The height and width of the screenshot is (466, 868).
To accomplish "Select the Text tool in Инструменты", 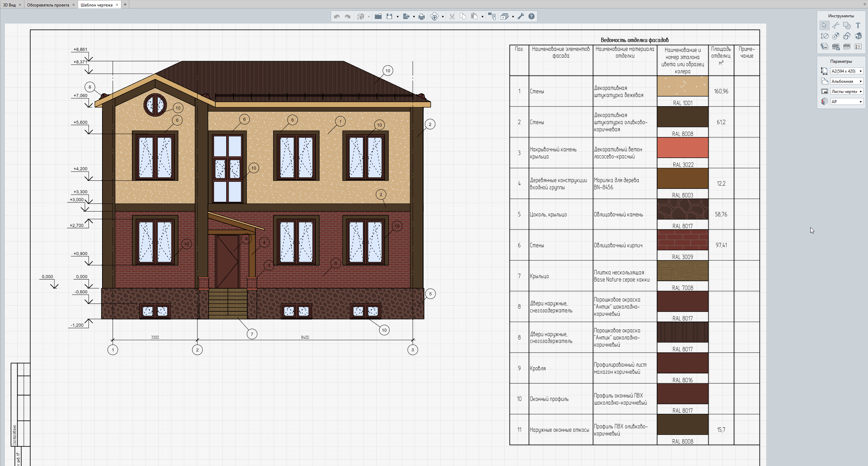I will pos(858,25).
